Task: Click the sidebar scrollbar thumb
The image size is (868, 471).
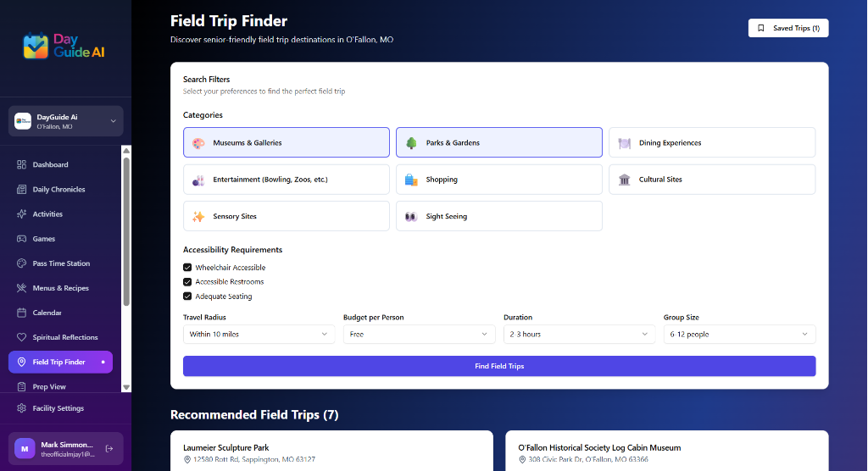Action: click(x=126, y=231)
